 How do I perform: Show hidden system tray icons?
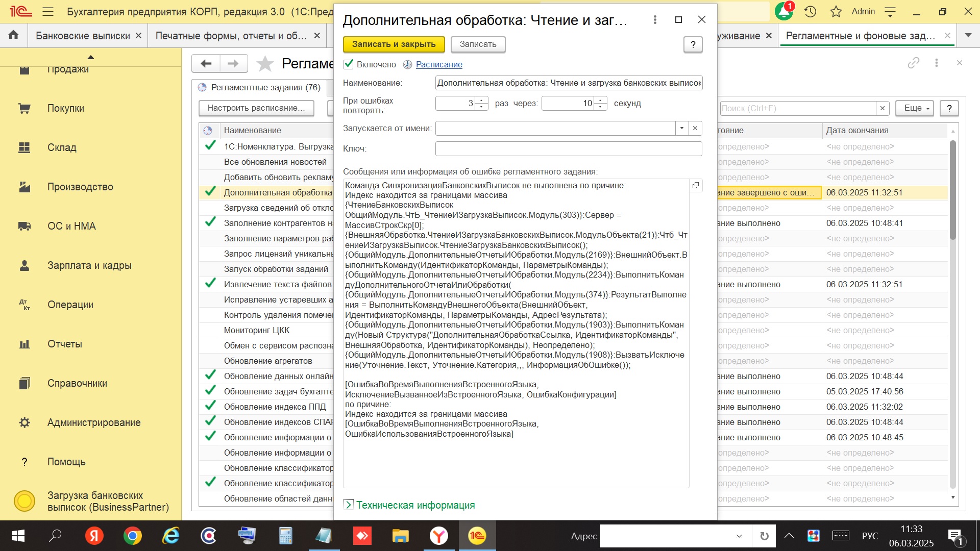pos(789,536)
